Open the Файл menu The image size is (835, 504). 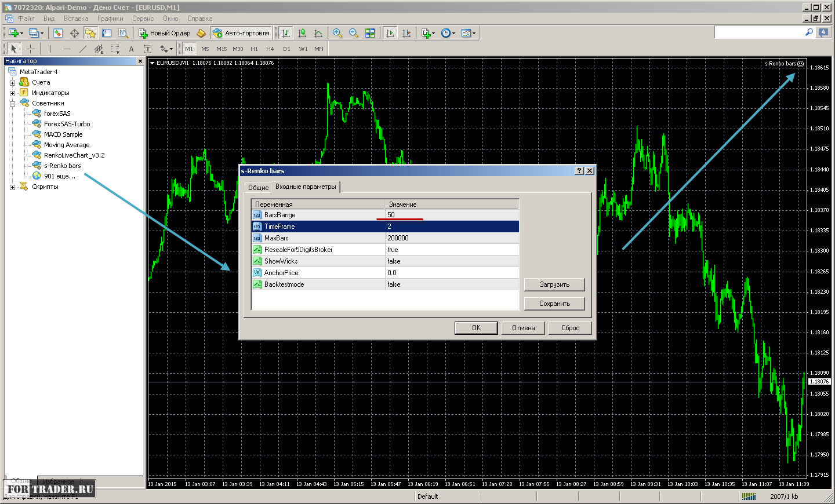[x=26, y=19]
